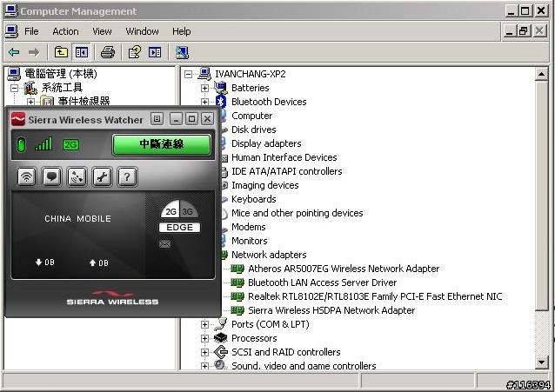Open SMS messages icon in Watcher
555x392 pixels.
(x=51, y=176)
